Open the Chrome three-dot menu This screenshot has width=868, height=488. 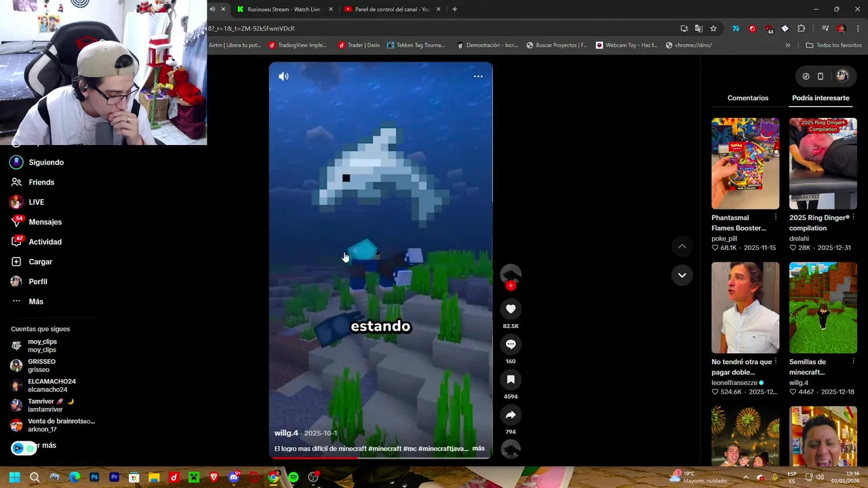pos(858,28)
